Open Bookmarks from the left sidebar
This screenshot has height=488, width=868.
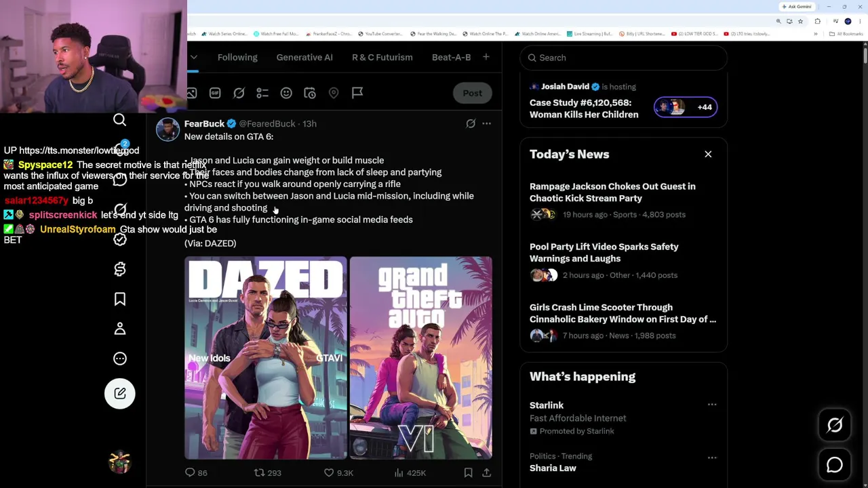[120, 299]
